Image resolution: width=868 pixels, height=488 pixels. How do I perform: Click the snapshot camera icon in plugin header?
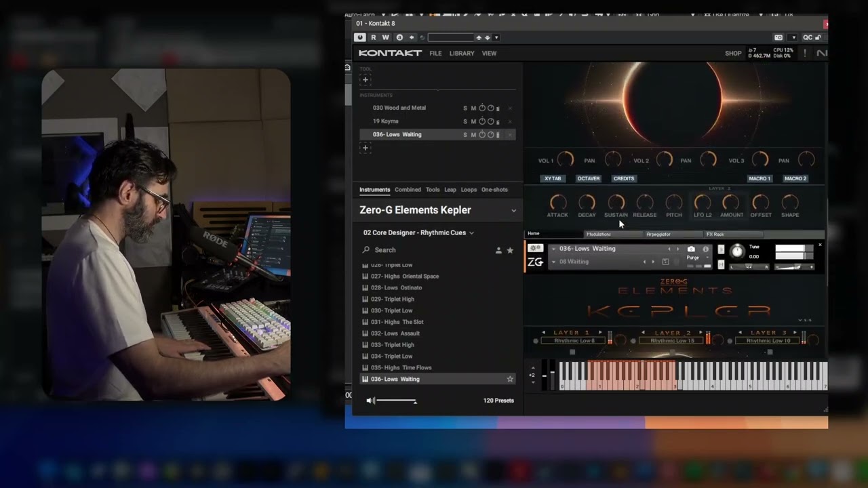tap(778, 37)
